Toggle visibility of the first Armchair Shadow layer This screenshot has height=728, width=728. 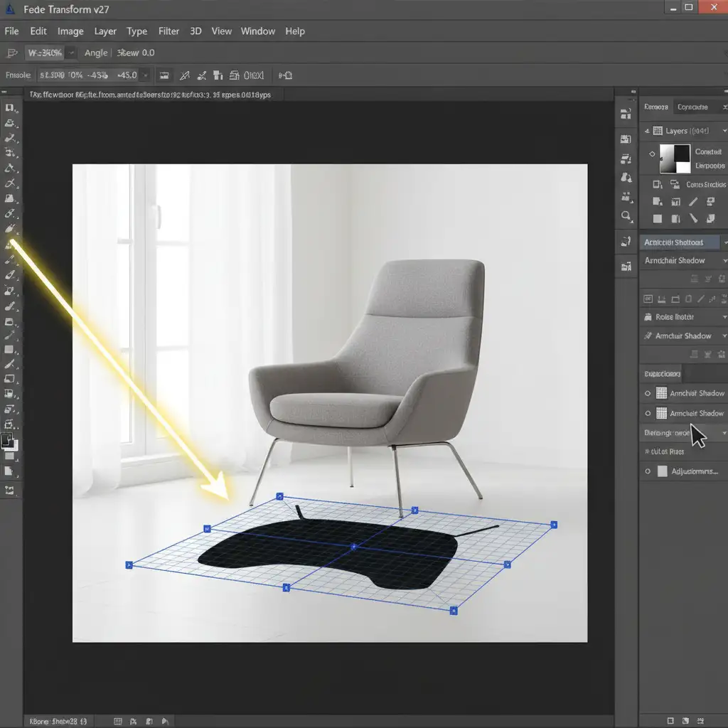point(648,393)
